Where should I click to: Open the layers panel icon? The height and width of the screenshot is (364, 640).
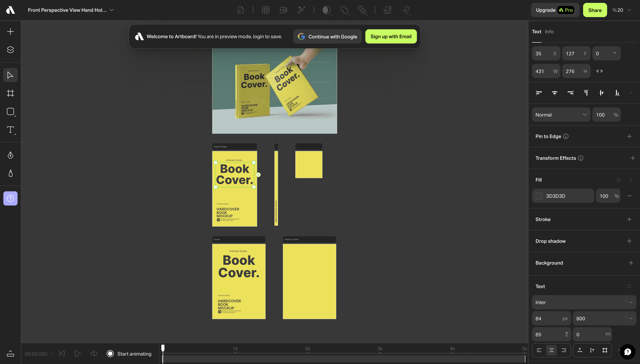tap(10, 49)
